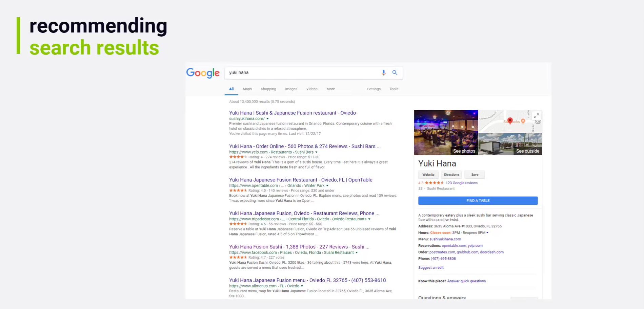Open the 123 Google reviews link
Viewport: 644px width, 309px height.
[461, 183]
